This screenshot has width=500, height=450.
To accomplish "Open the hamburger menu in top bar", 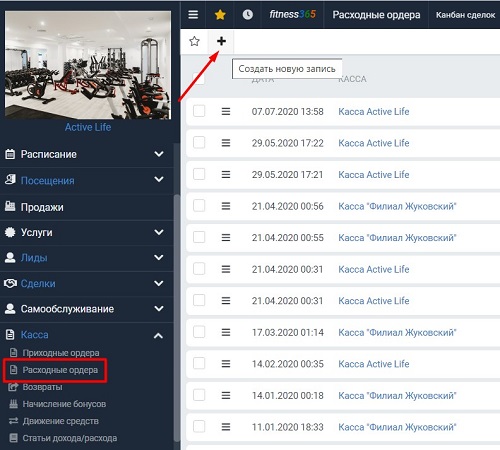I will click(x=193, y=15).
